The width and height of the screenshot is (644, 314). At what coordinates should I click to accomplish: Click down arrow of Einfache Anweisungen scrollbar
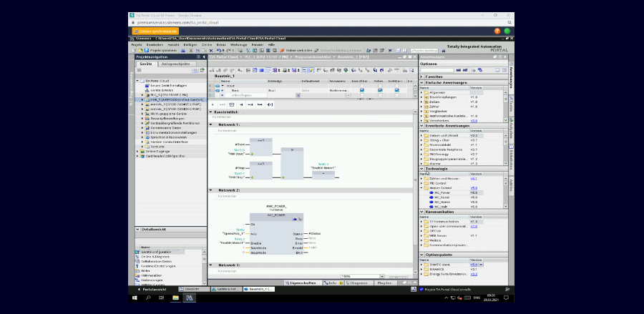pyautogui.click(x=506, y=120)
